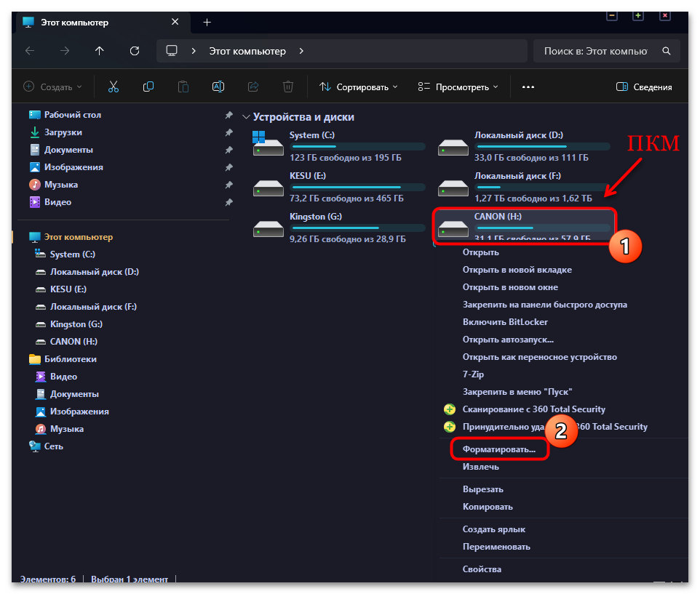
Task: Collapse the 'Устройства и диски' group
Action: click(245, 117)
